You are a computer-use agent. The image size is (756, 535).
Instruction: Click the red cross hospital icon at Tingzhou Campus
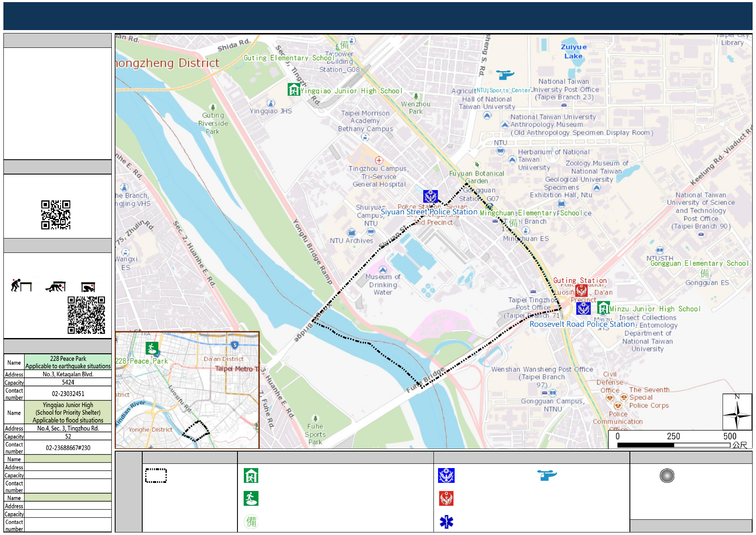[379, 160]
